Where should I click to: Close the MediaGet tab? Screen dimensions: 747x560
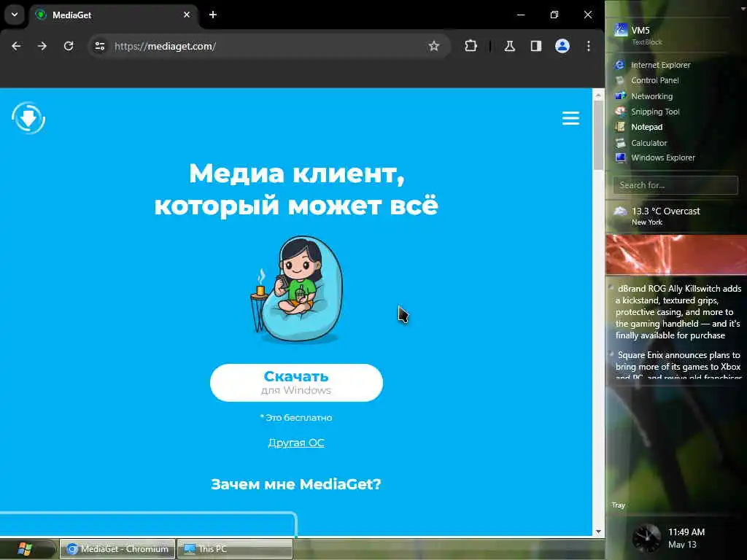tap(187, 15)
